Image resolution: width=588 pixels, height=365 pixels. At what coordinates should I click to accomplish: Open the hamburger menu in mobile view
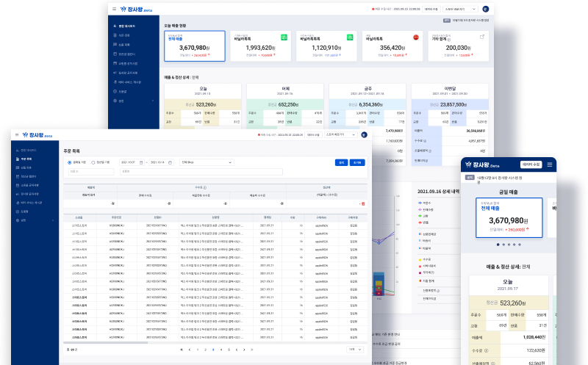(549, 165)
